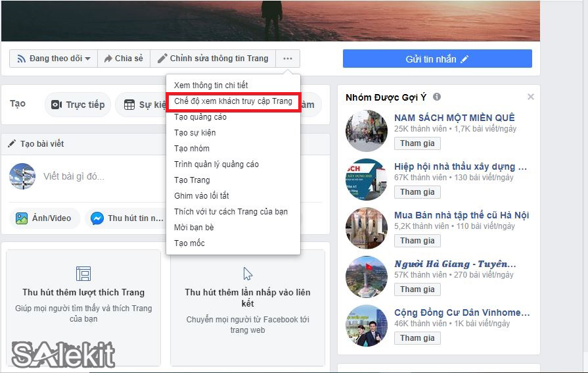Join Người Hà Giang - Tuyên group
Screen dimensions: 588x373
pyautogui.click(x=417, y=289)
